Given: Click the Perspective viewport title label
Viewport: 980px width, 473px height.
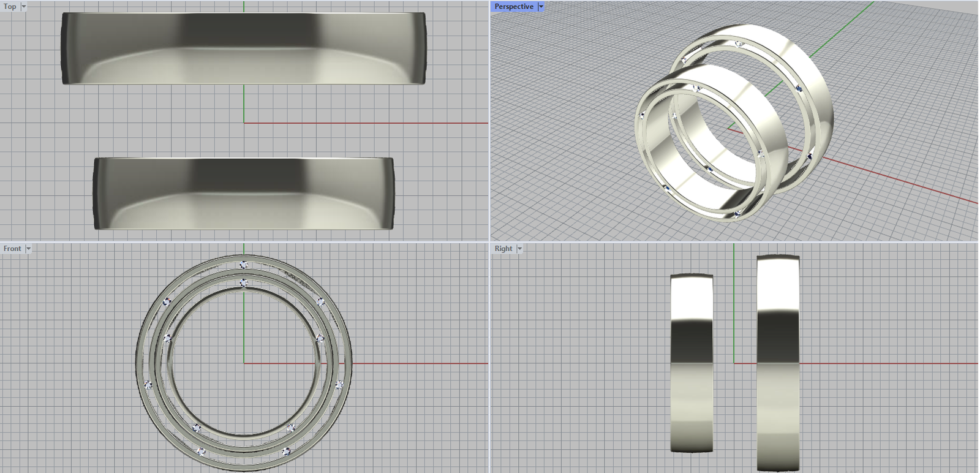Looking at the screenshot, I should point(513,7).
